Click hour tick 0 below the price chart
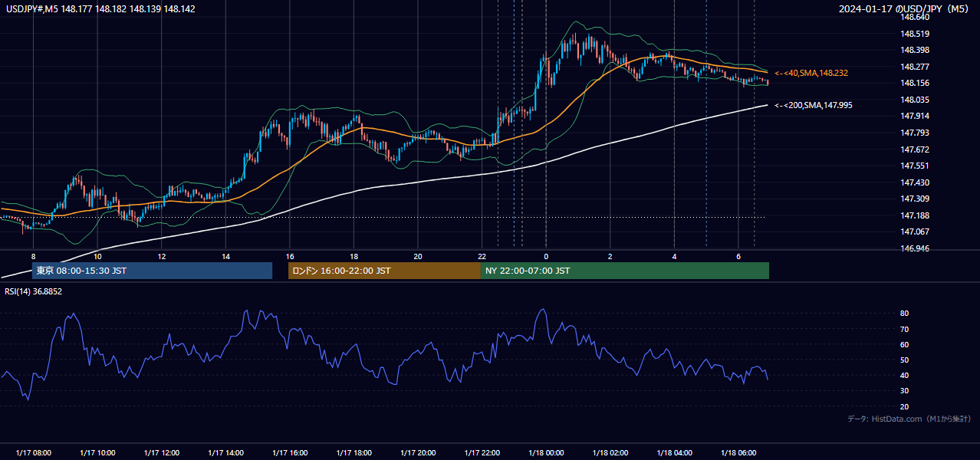This screenshot has width=980, height=460. click(x=546, y=256)
